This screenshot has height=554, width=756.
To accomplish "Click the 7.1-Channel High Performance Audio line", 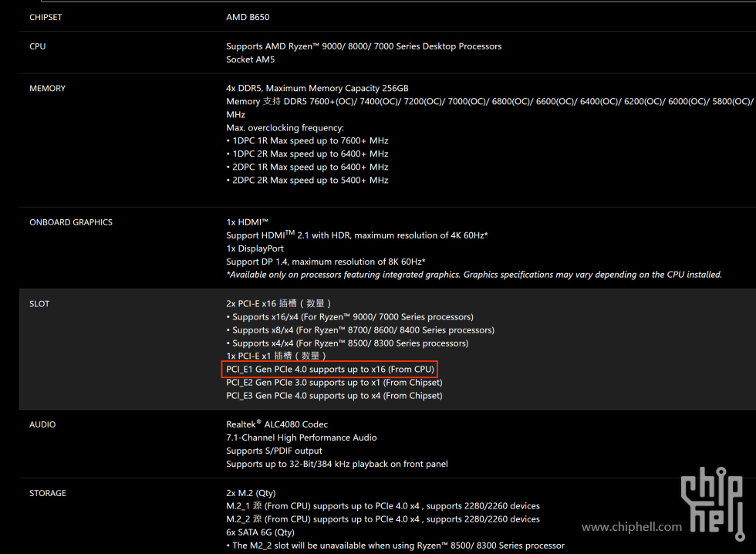I will [x=302, y=437].
